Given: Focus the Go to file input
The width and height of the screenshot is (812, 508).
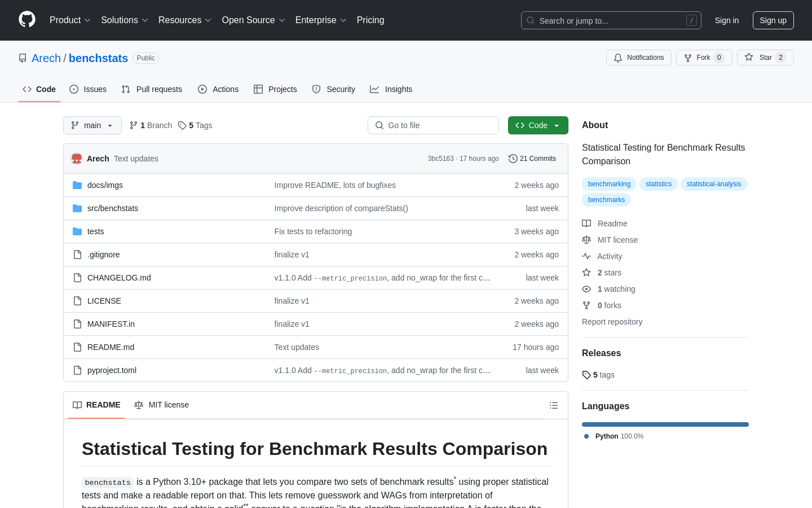Looking at the screenshot, I should 433,125.
